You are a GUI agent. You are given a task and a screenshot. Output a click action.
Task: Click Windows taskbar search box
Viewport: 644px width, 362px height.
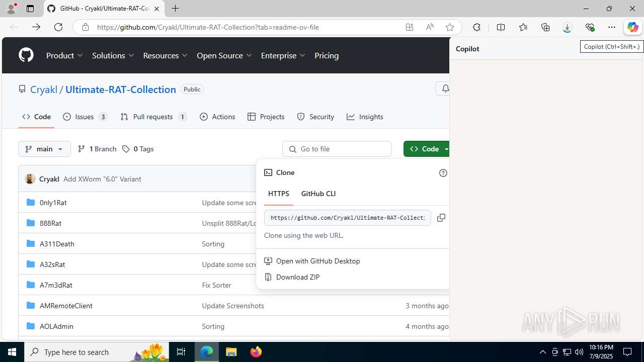click(97, 352)
